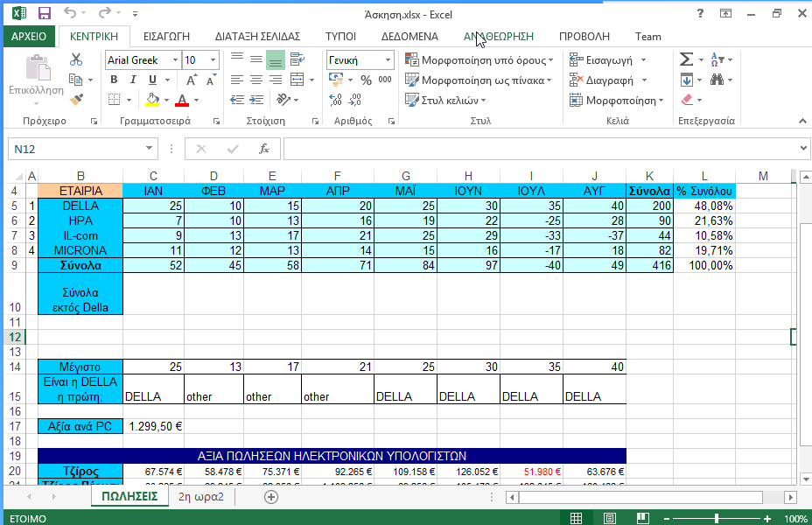The width and height of the screenshot is (812, 525).
Task: Paste using the Επικόλληση button
Action: [36, 79]
